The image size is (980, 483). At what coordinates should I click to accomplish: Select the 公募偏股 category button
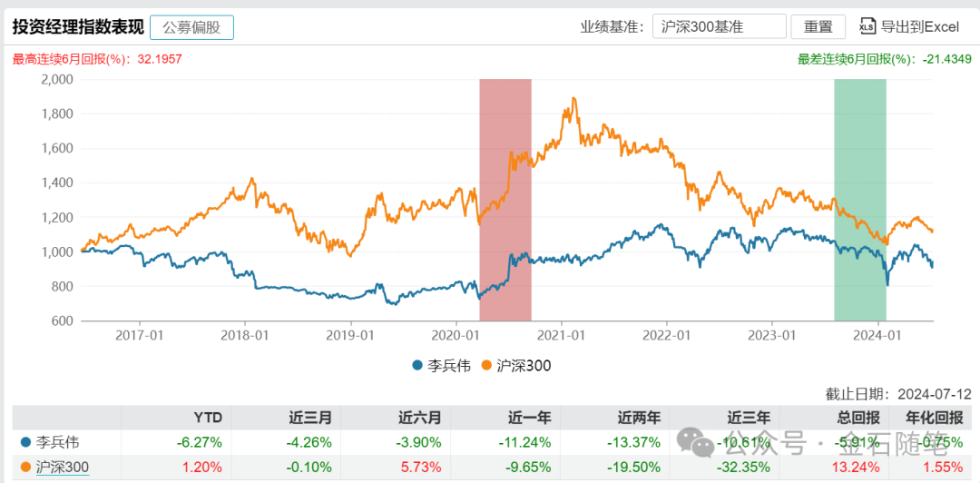pos(191,27)
